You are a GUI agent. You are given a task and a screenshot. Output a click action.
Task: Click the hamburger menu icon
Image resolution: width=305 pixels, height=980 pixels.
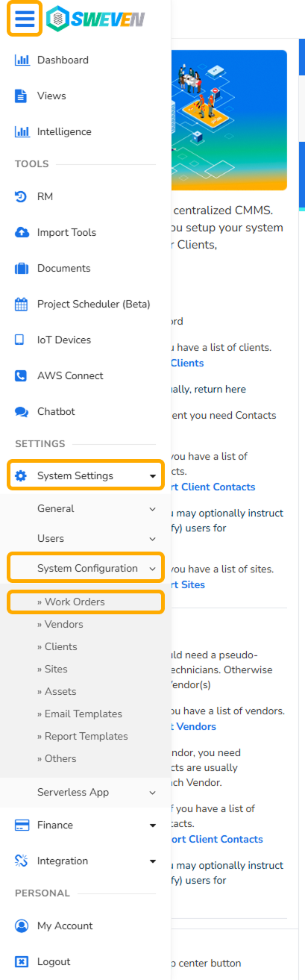(25, 20)
